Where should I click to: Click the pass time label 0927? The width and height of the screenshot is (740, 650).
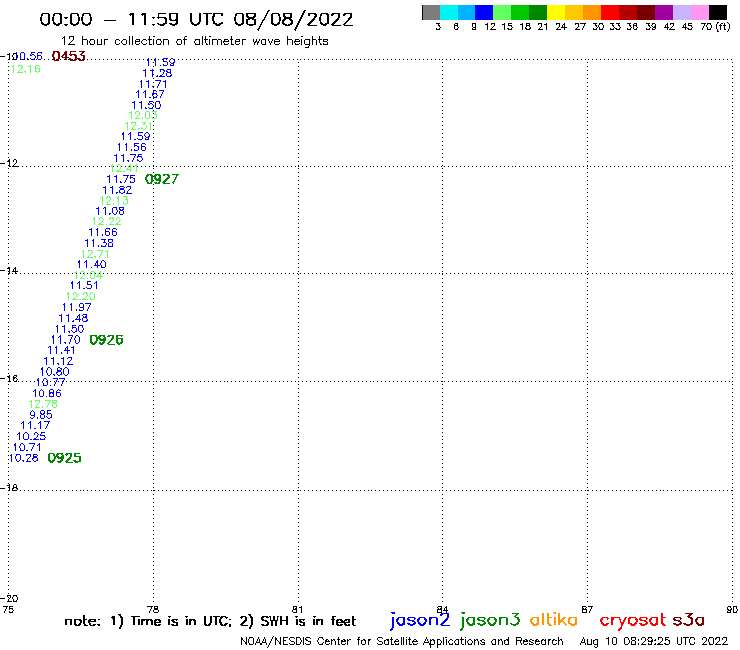pyautogui.click(x=162, y=179)
